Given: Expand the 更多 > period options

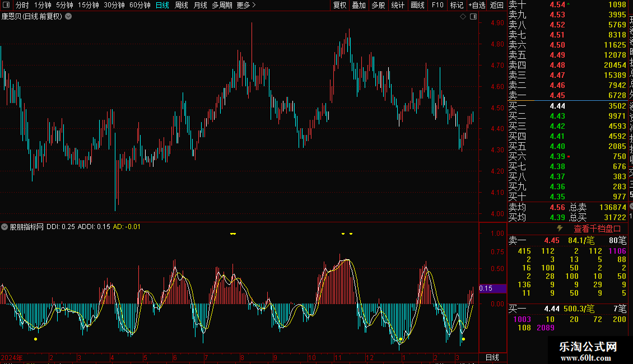Looking at the screenshot, I should 246,5.
